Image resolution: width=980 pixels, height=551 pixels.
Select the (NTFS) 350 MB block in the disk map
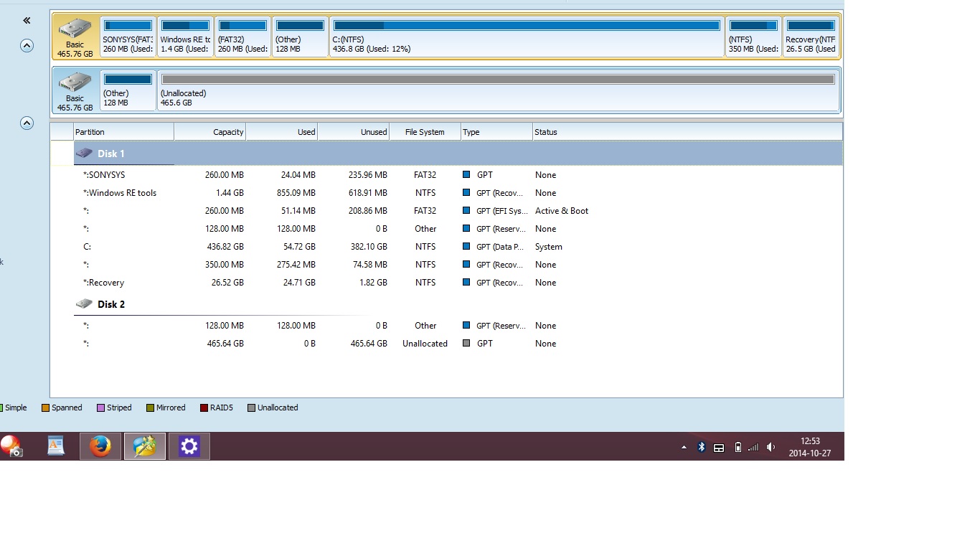[x=753, y=37]
